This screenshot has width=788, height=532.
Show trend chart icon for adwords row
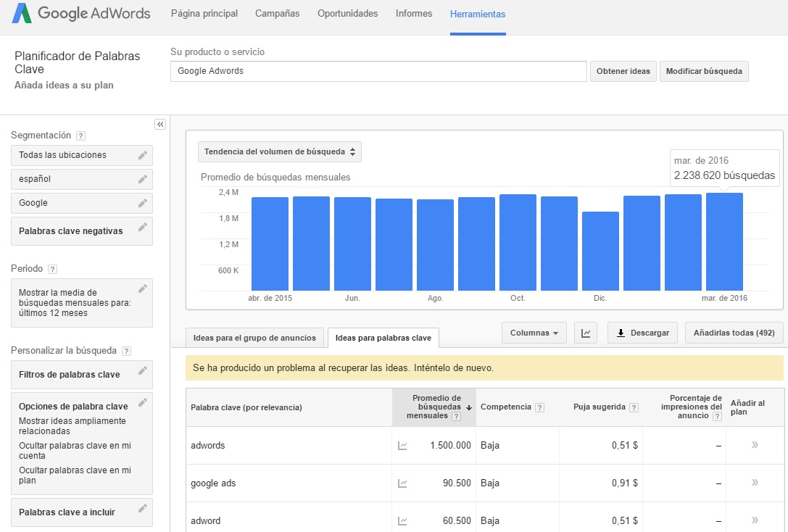click(x=402, y=446)
